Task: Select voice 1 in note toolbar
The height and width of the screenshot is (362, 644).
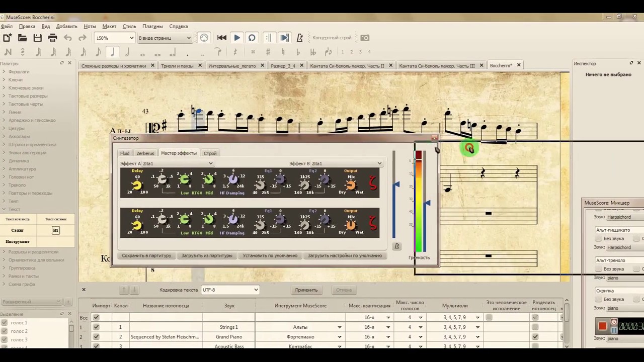Action: click(343, 52)
